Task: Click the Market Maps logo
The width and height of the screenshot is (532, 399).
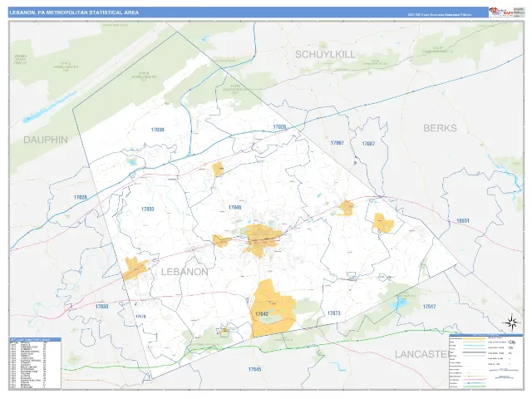Action: pyautogui.click(x=500, y=12)
